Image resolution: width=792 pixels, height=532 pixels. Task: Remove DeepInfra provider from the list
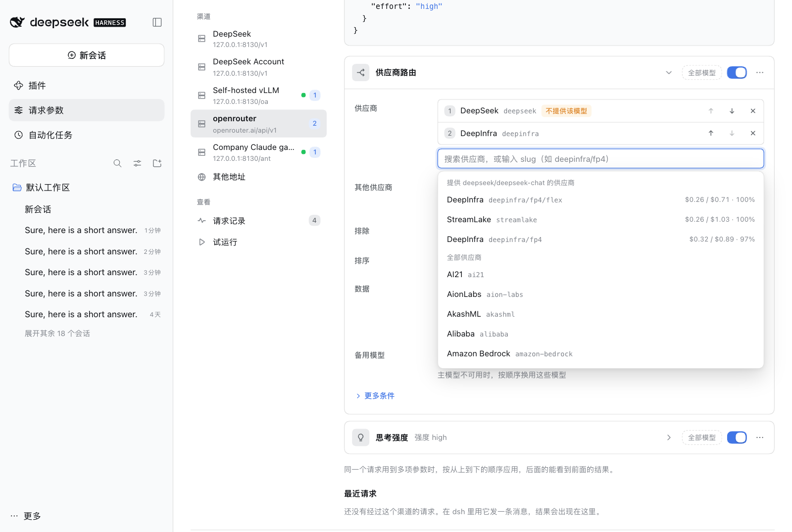pos(753,133)
